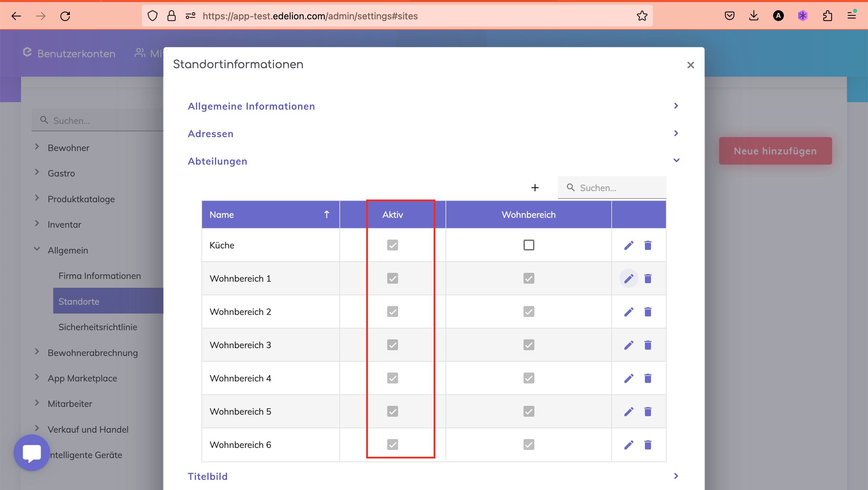Viewport: 868px width, 490px height.
Task: Delete the Wohnbereich 1 department
Action: pyautogui.click(x=648, y=279)
